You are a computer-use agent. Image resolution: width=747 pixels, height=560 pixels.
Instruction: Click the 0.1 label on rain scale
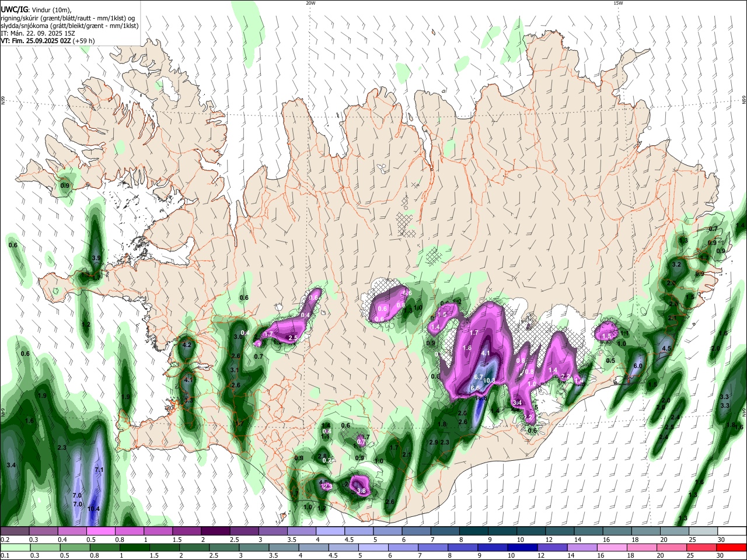4,555
